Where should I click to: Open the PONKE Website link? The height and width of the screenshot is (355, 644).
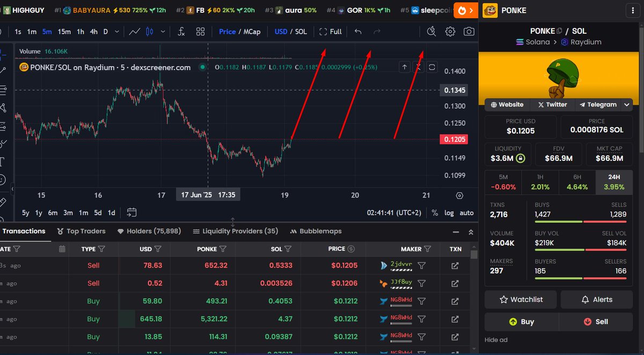pos(507,105)
